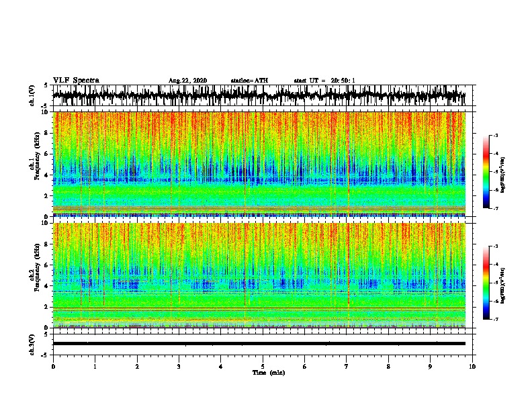Click ch.1 spectrogram '6' kHz tick label
This screenshot has width=532, height=411.
click(47, 154)
